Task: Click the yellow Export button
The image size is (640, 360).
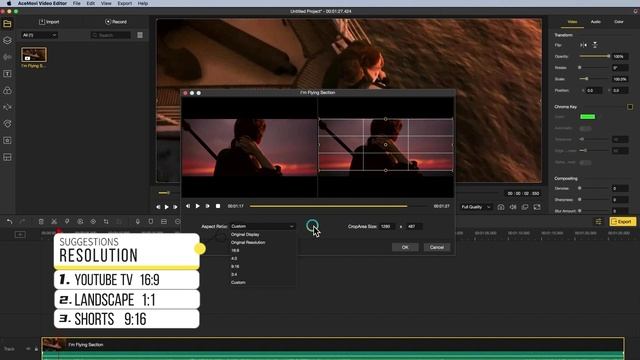Action: point(622,221)
